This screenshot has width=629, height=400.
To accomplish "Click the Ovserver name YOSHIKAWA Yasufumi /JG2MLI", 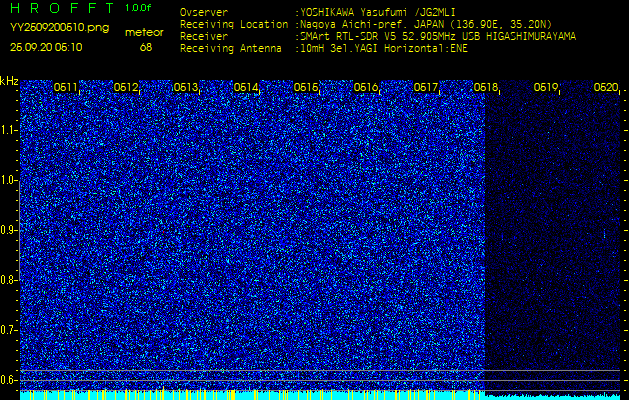I will point(380,12).
